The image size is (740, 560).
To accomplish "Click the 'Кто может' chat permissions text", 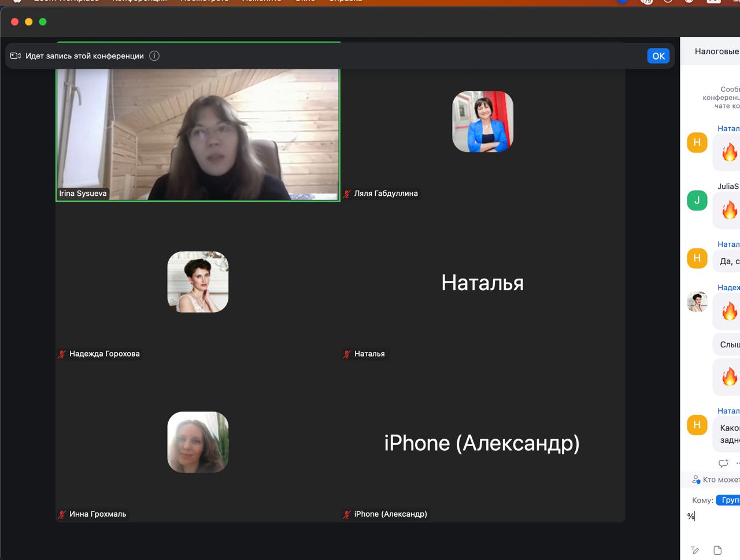I will (721, 480).
